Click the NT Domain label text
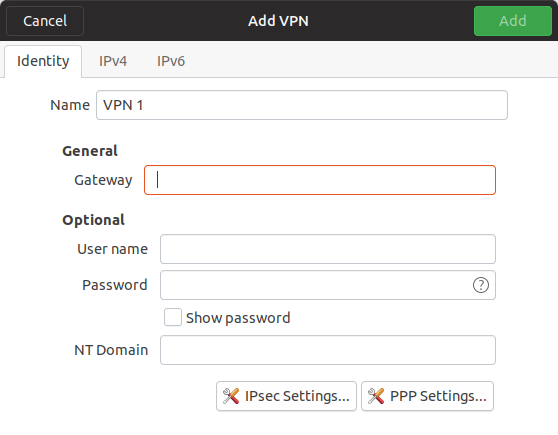Image resolution: width=558 pixels, height=435 pixels. tap(111, 350)
